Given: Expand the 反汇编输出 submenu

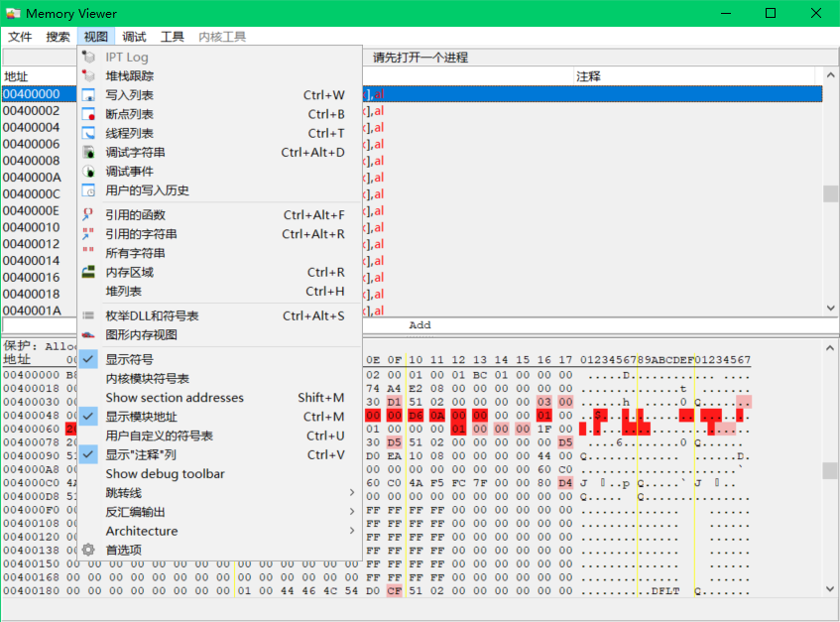Looking at the screenshot, I should (219, 512).
